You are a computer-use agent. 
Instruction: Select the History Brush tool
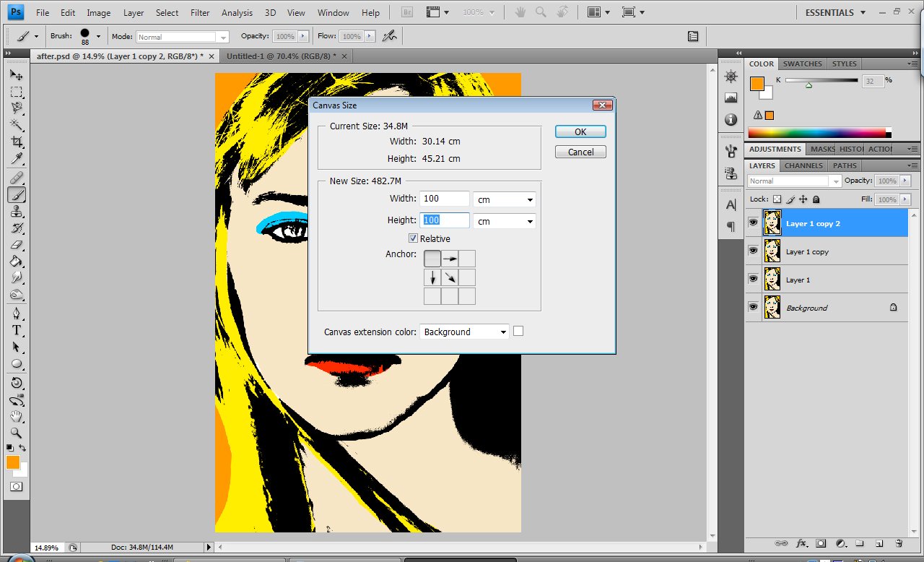pyautogui.click(x=16, y=228)
